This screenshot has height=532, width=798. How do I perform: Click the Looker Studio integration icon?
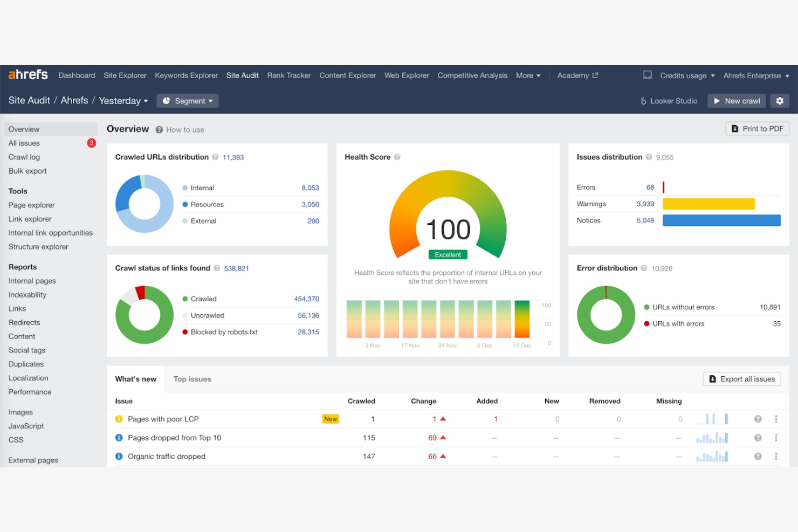643,101
